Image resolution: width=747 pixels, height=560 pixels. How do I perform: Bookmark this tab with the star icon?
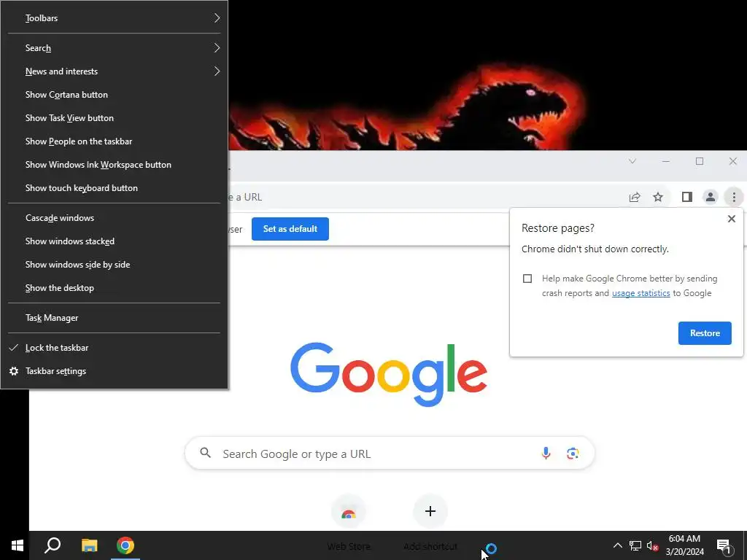pos(658,197)
